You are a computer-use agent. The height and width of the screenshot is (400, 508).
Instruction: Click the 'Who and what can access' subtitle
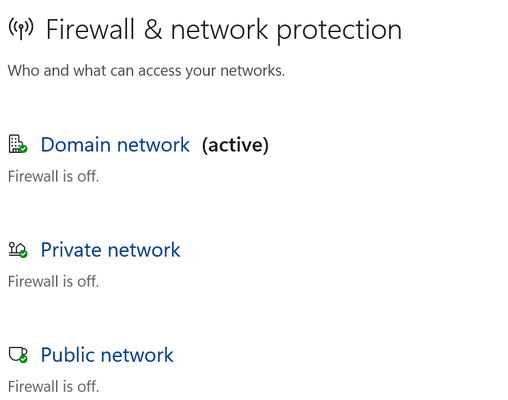tap(146, 71)
